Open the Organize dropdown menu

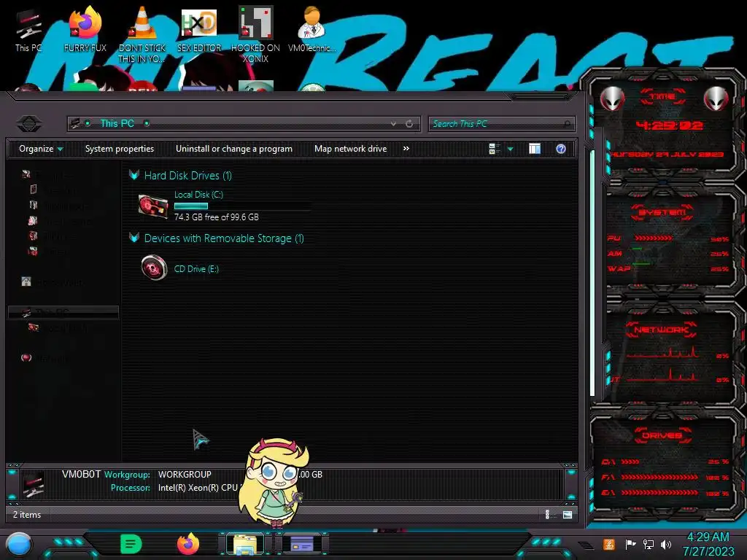41,149
